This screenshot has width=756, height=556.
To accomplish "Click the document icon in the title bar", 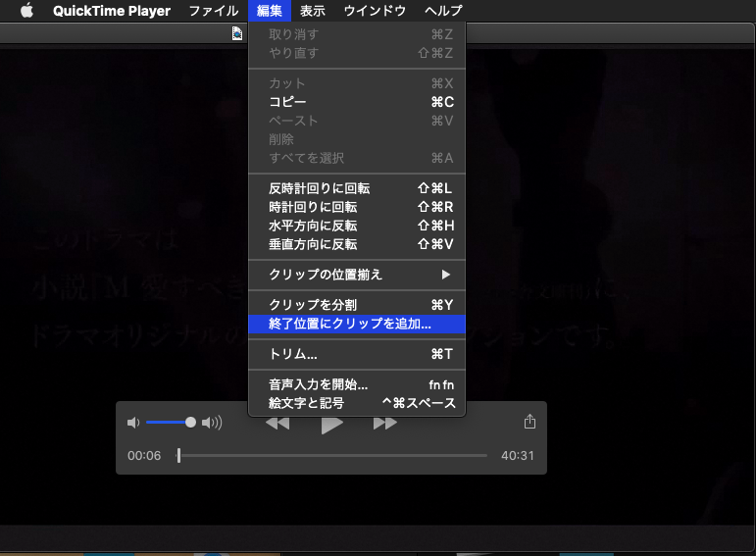I will pos(237,34).
